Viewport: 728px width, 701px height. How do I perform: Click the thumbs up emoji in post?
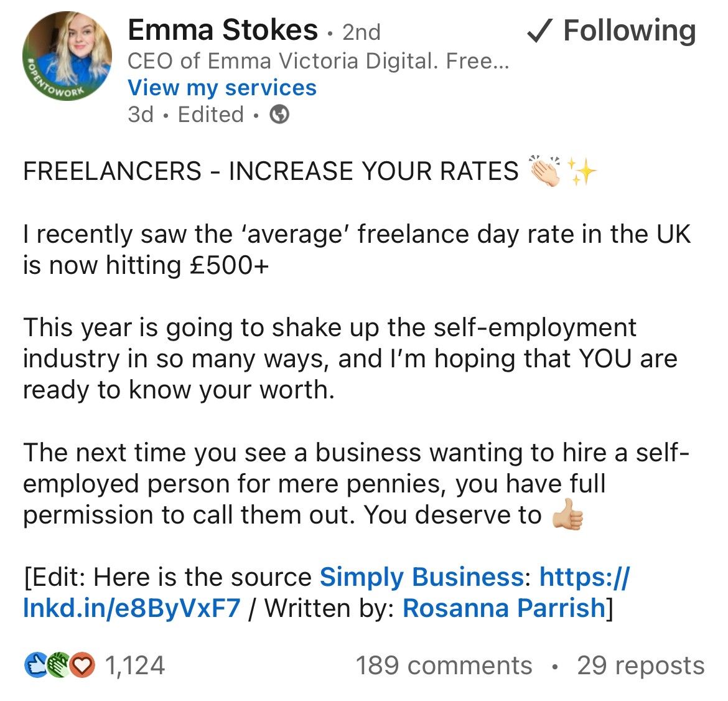pos(567,514)
